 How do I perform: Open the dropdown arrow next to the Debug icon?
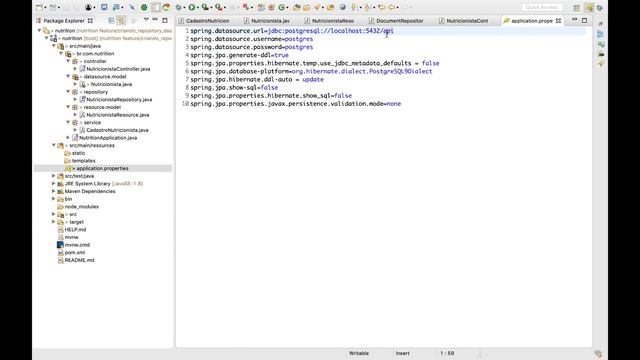point(184,8)
